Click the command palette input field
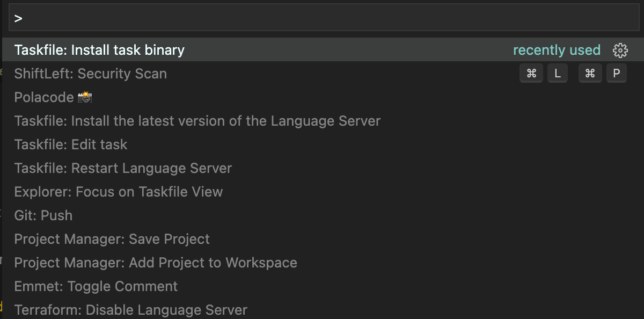Screen dimensions: 644x319 322,17
